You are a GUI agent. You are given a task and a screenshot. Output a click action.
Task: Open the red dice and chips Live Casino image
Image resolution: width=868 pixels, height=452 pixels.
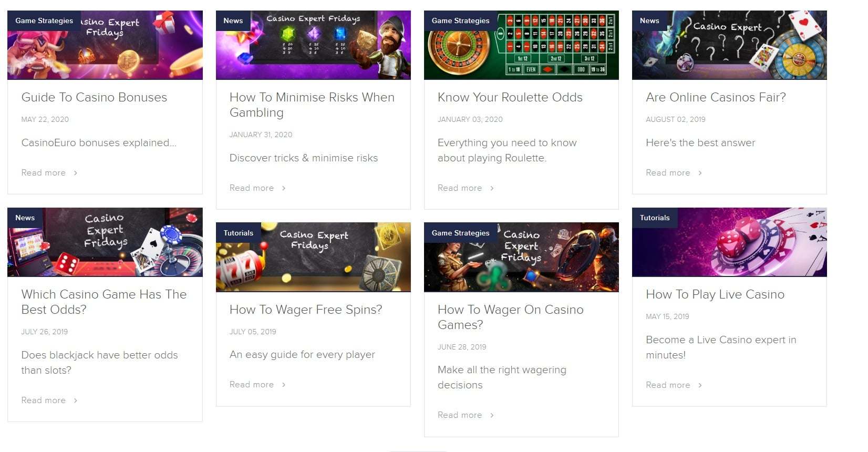point(729,242)
